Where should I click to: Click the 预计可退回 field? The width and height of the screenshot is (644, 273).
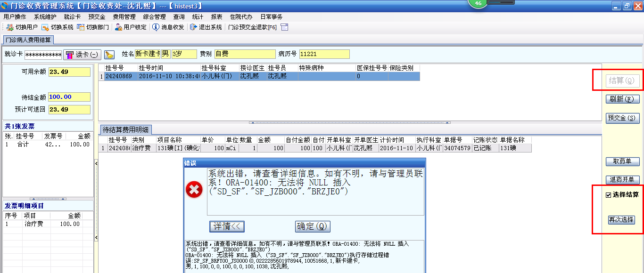tap(69, 109)
